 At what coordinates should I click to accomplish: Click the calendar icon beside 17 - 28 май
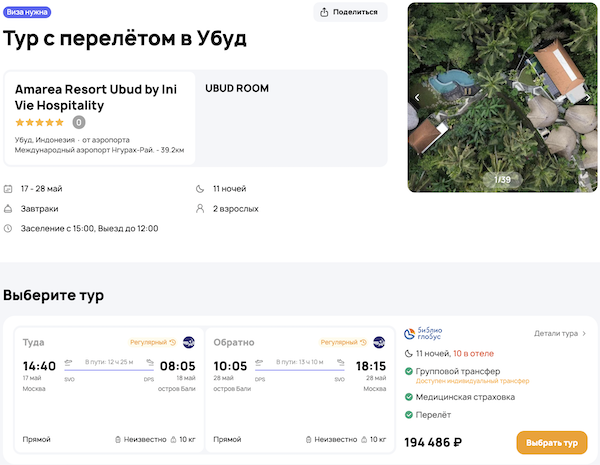point(9,188)
